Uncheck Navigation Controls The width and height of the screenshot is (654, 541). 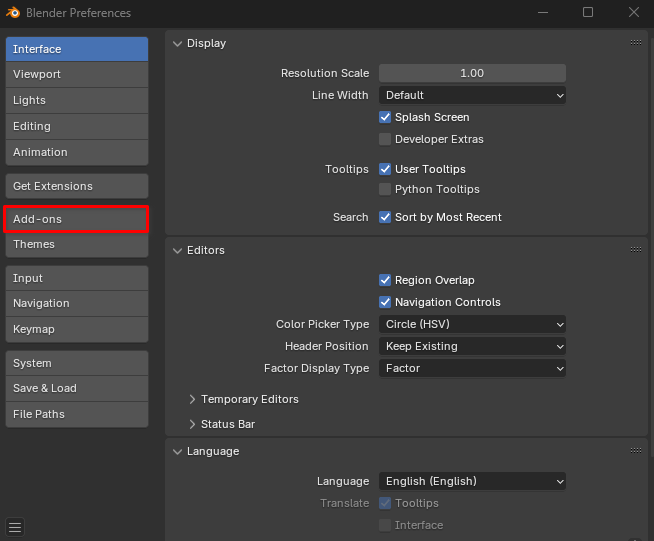coord(385,302)
